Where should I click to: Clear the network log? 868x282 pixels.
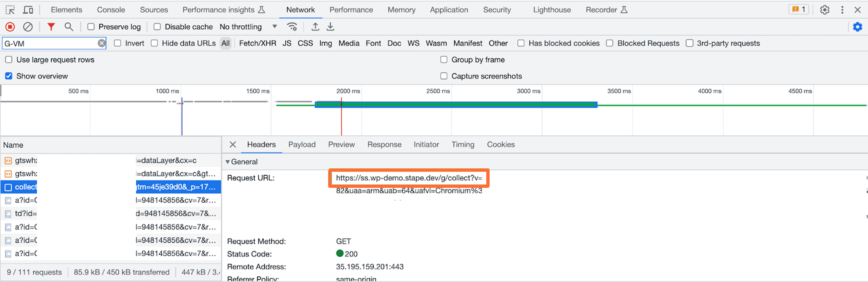pos(28,27)
